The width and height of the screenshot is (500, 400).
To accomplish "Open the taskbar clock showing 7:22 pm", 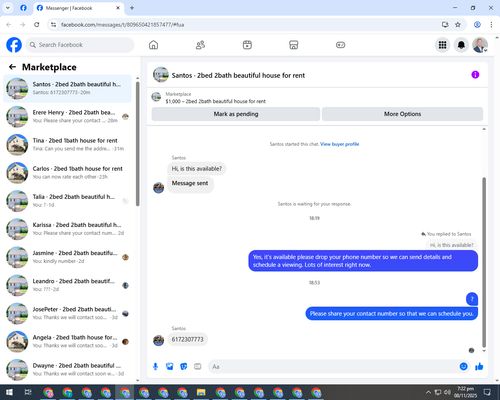I will click(465, 392).
